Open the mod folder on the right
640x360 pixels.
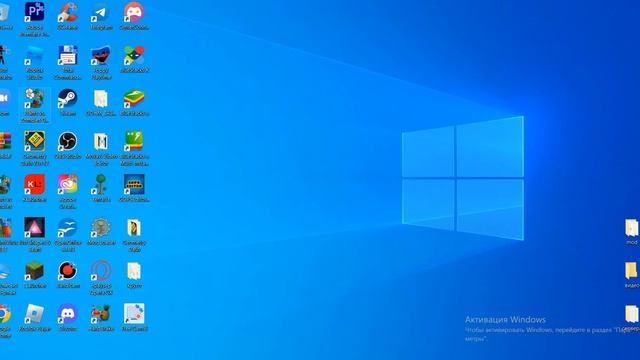(631, 228)
